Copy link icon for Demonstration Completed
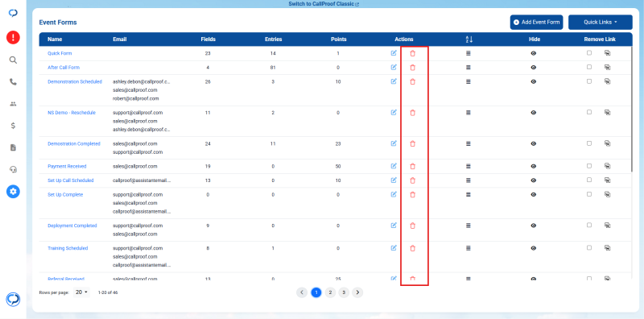644x319 pixels. pyautogui.click(x=607, y=143)
